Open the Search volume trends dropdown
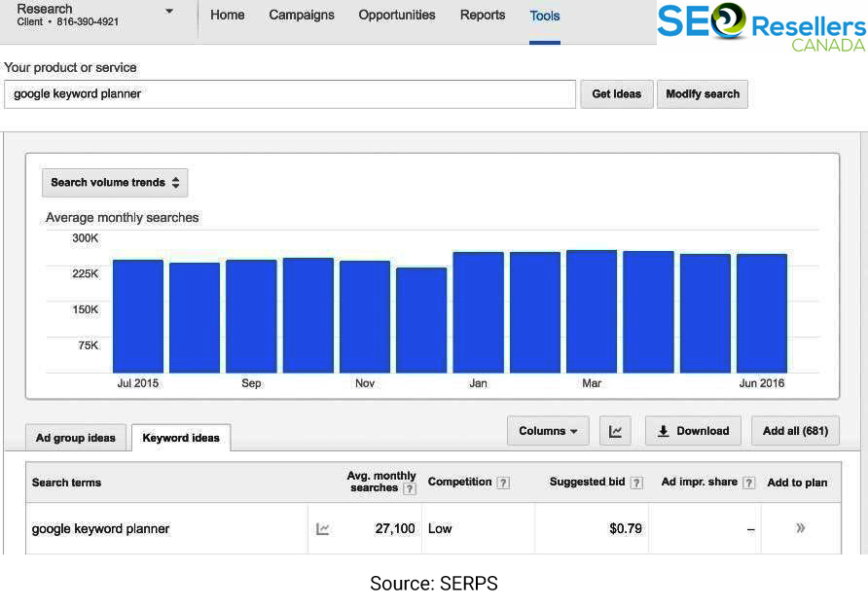This screenshot has height=609, width=868. click(115, 183)
